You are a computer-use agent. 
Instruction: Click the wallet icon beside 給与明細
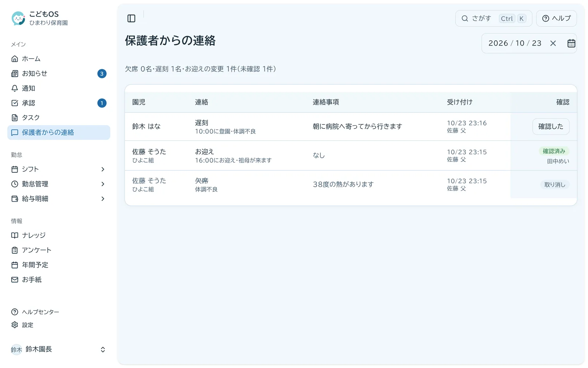coord(15,199)
